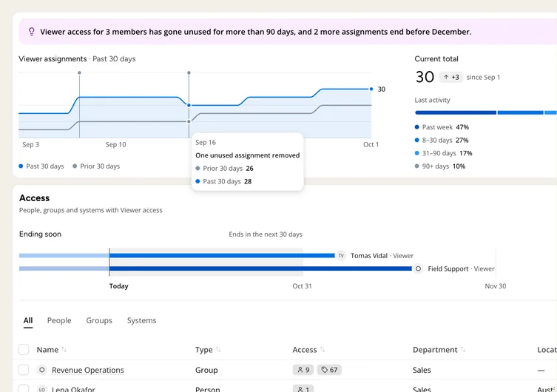Viewport: 557px width, 392px height.
Task: Click the 'Ends in the next 30 days' label
Action: (266, 234)
